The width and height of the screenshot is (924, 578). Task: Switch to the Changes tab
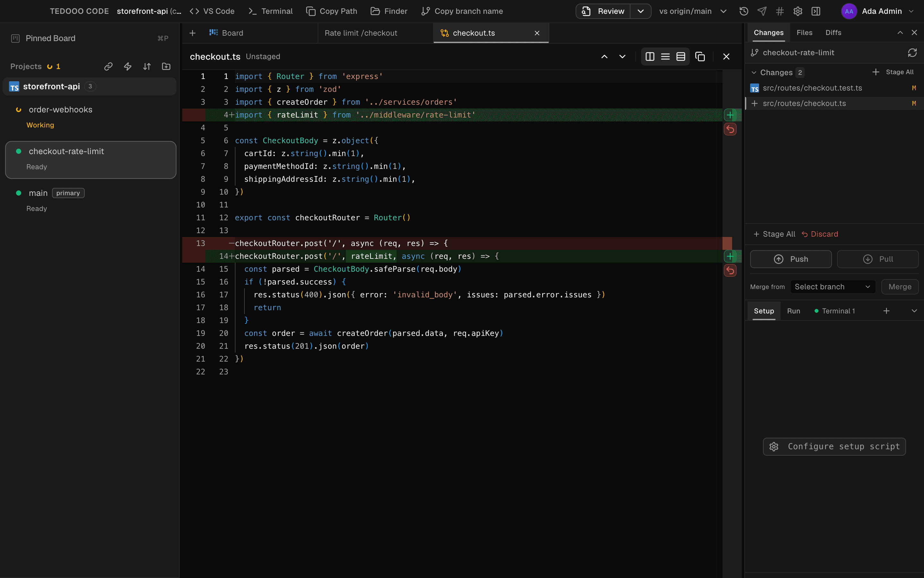pyautogui.click(x=768, y=33)
